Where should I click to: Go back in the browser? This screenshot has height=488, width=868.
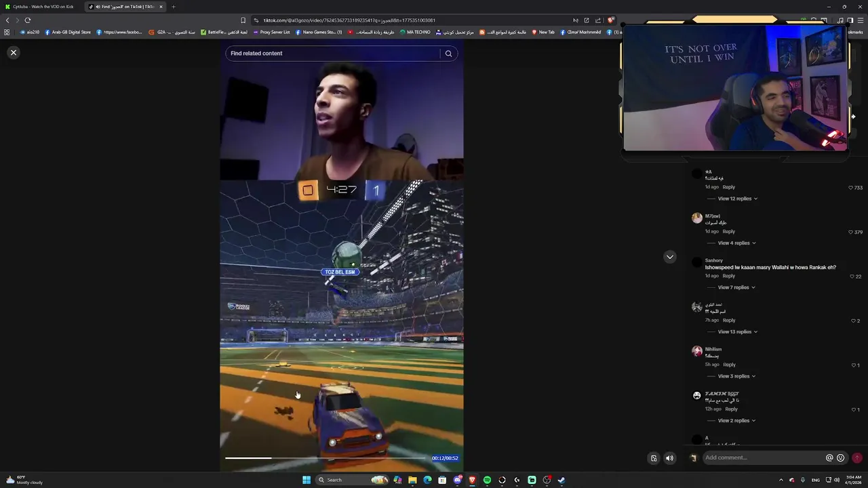pyautogui.click(x=7, y=20)
